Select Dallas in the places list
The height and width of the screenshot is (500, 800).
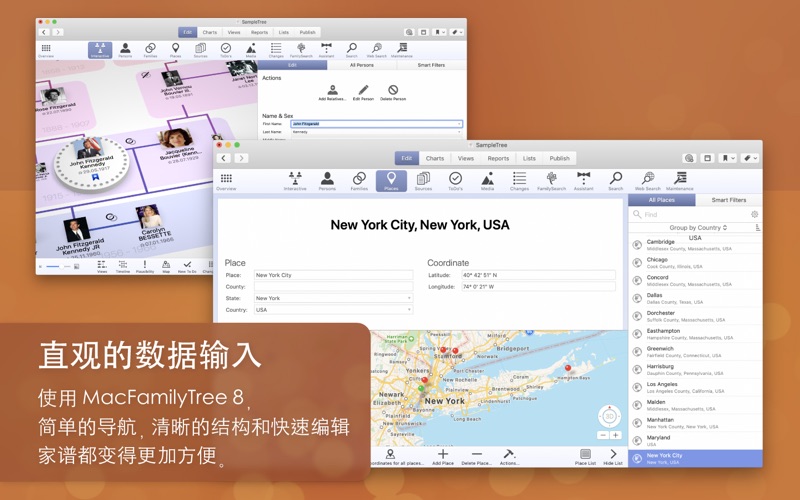pos(695,298)
